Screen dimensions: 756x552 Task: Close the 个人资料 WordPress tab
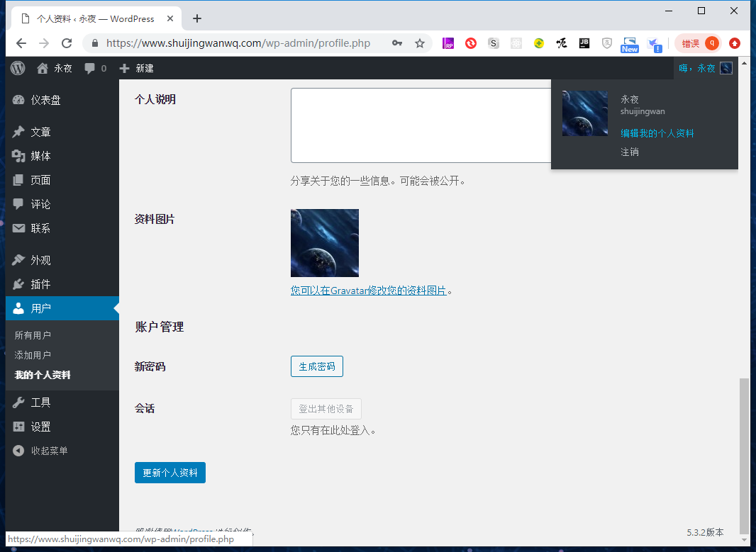pyautogui.click(x=170, y=19)
